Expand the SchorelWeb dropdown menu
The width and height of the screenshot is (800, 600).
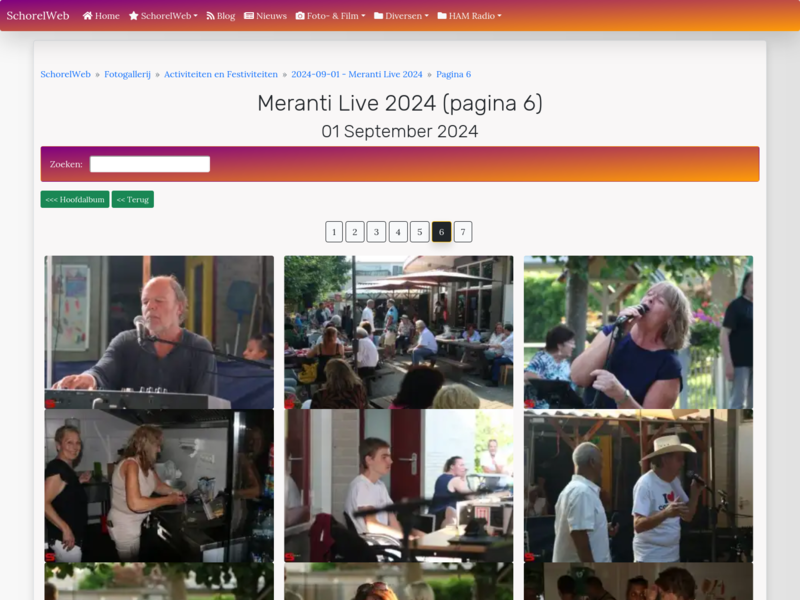tap(163, 16)
